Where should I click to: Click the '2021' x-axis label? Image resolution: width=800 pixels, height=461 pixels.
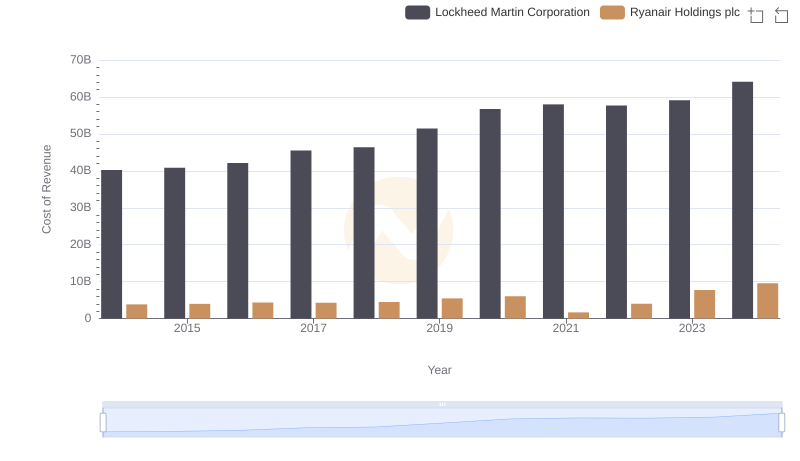(565, 328)
